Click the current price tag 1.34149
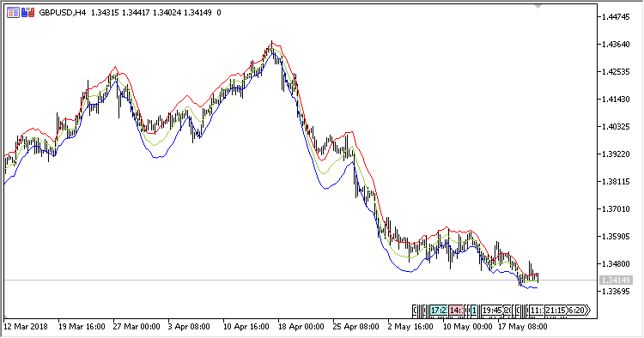This screenshot has width=644, height=338. click(616, 281)
